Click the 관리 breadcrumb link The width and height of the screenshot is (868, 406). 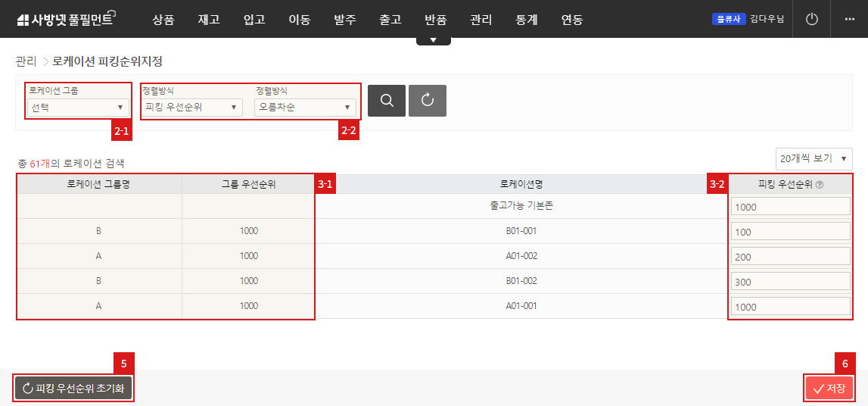pos(26,61)
